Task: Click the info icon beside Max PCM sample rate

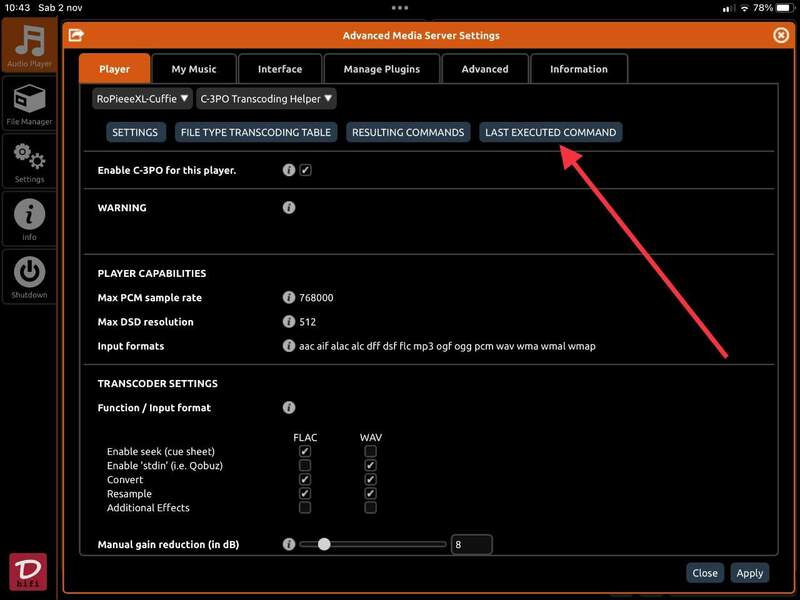Action: [x=289, y=298]
